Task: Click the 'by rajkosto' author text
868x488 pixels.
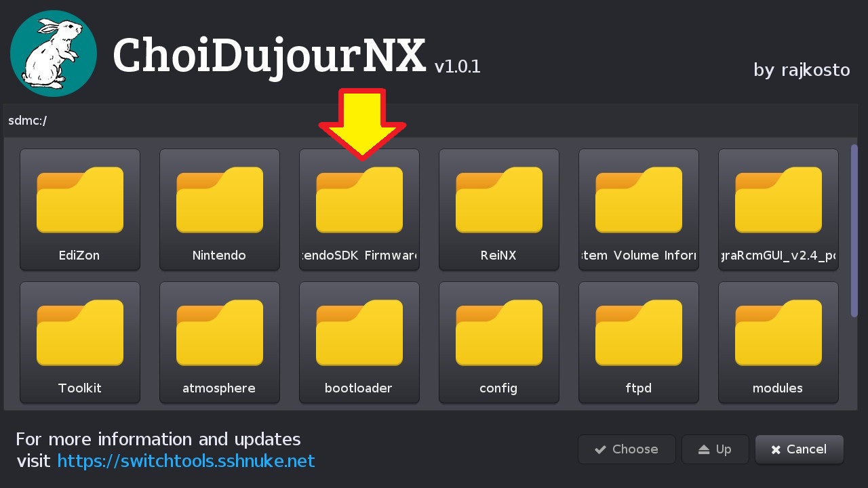Action: pyautogui.click(x=802, y=70)
